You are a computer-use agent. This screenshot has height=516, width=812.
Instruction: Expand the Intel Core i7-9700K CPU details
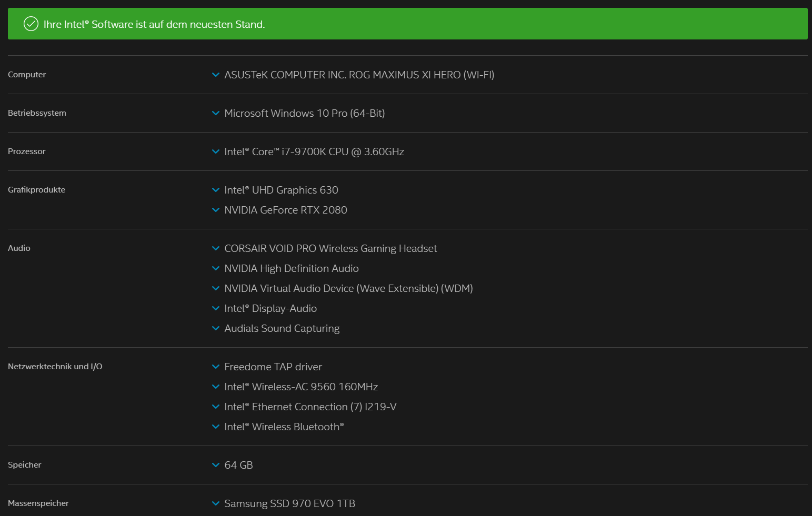215,151
